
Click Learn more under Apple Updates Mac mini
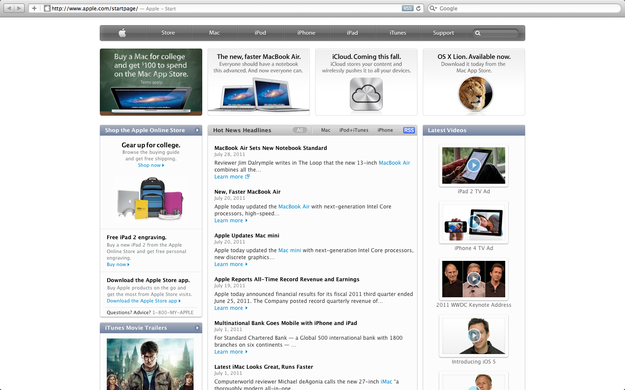[x=230, y=264]
